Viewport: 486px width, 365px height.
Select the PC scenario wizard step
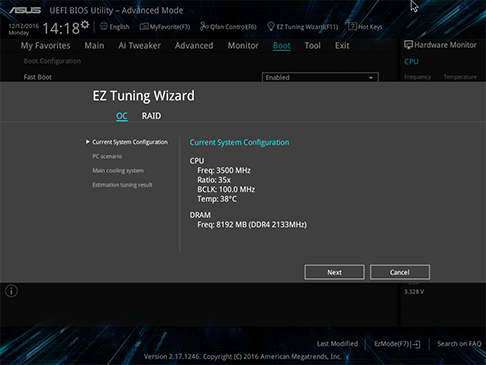click(x=107, y=156)
